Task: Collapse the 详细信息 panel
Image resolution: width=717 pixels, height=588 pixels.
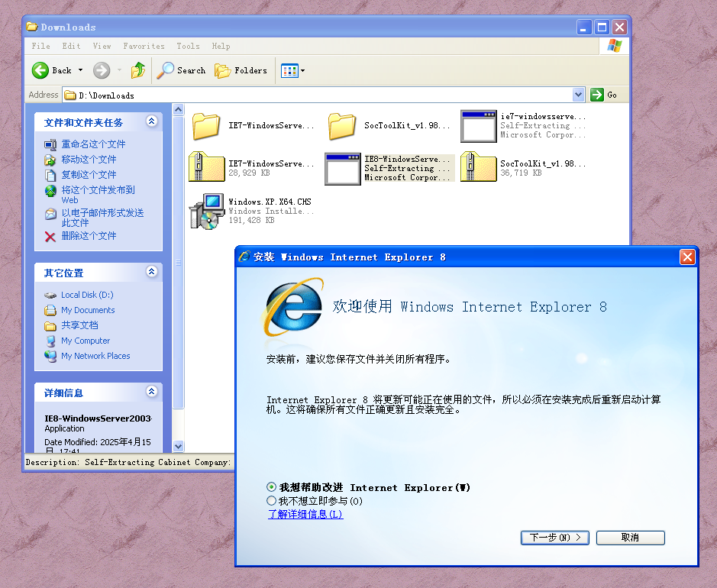Action: click(152, 392)
